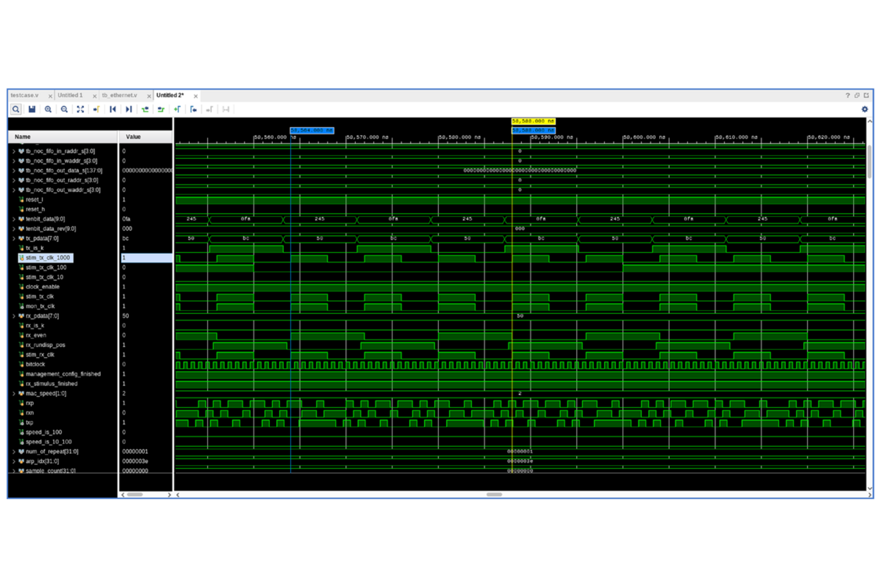The width and height of the screenshot is (882, 588).
Task: Open waveform settings gear
Action: 865,109
